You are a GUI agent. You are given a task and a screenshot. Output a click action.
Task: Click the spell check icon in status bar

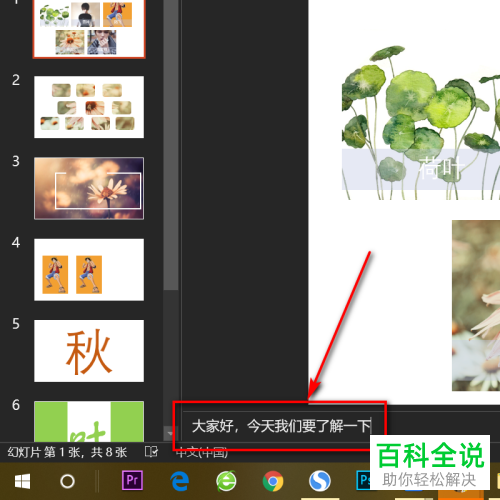pos(151,452)
